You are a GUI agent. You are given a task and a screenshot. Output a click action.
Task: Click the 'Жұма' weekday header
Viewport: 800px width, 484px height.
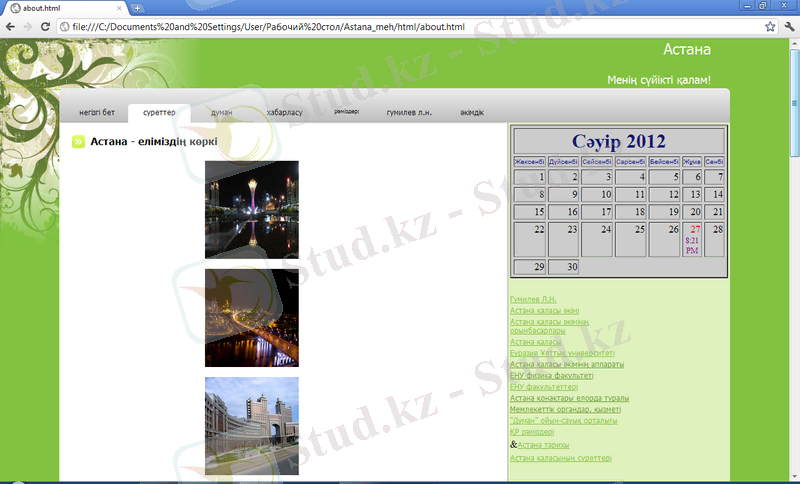(692, 162)
